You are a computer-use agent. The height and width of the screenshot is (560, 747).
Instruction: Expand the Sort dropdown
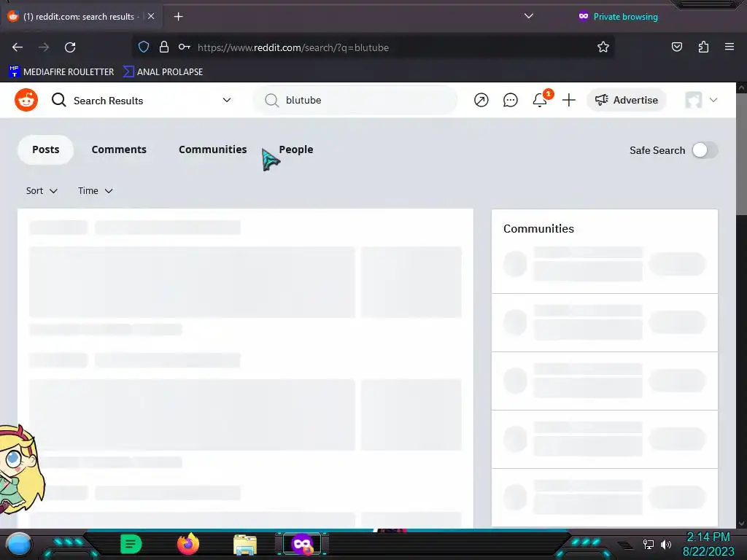point(42,190)
